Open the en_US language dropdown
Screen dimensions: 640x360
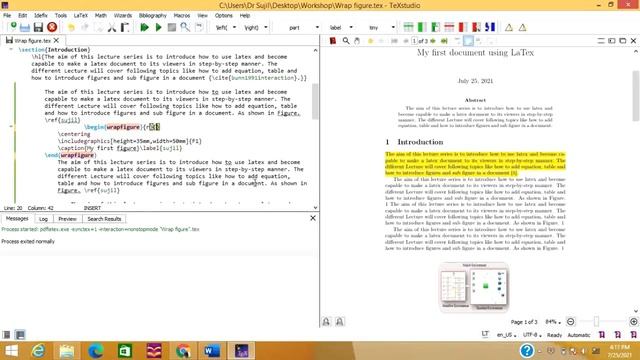tap(506, 335)
